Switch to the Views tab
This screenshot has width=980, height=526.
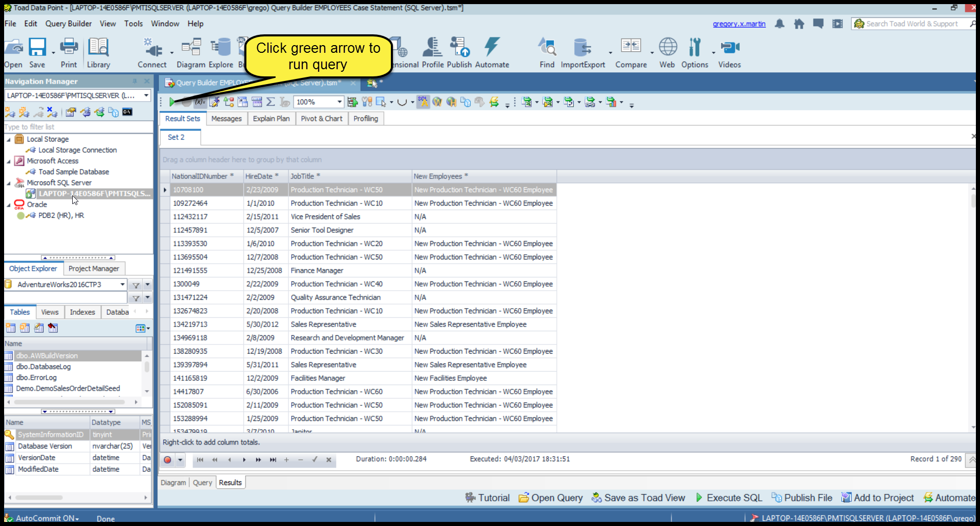coord(50,312)
